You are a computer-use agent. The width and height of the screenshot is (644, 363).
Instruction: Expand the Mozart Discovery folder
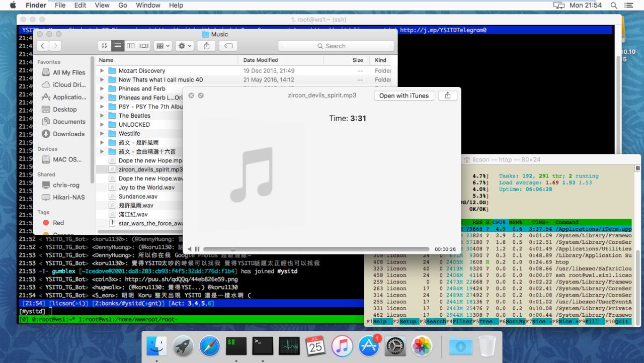tap(102, 71)
